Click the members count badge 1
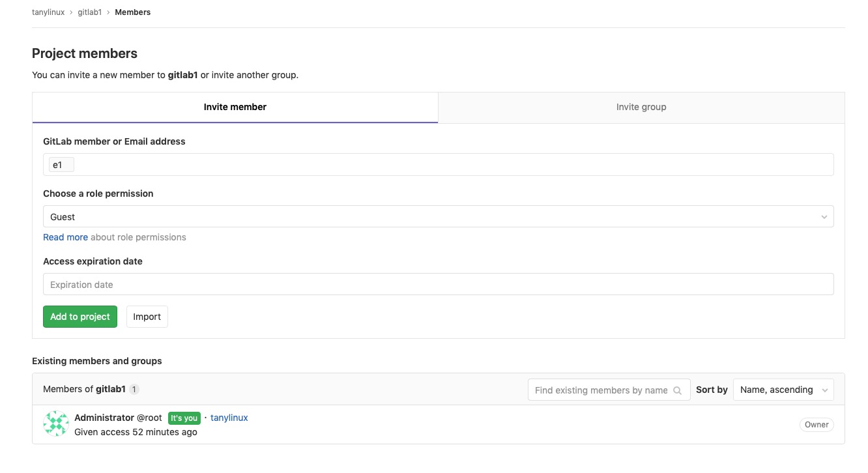The image size is (868, 473). pos(134,390)
